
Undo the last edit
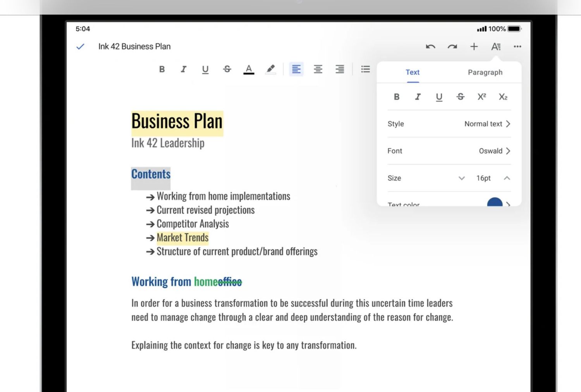point(430,47)
